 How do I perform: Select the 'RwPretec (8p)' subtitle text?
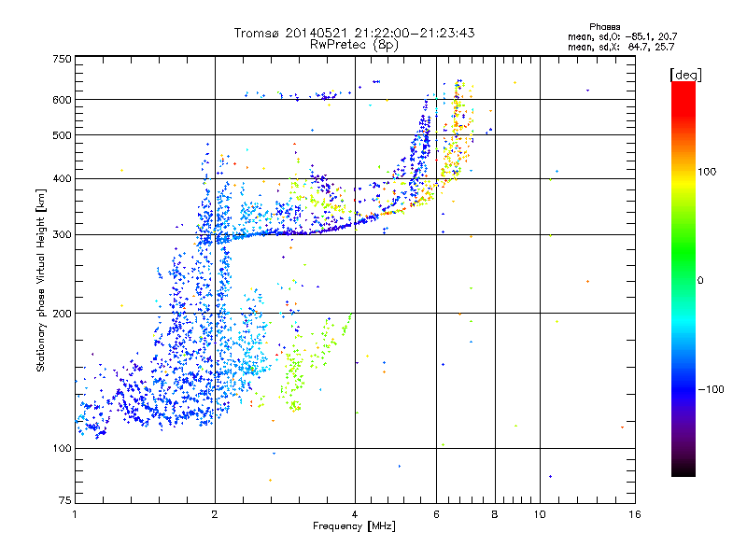pyautogui.click(x=354, y=45)
